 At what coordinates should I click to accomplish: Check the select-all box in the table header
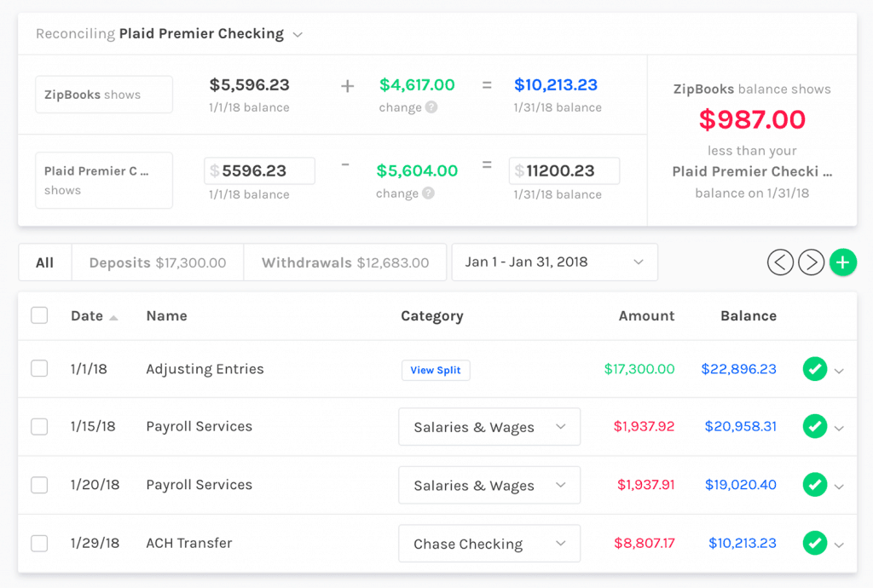(x=39, y=314)
